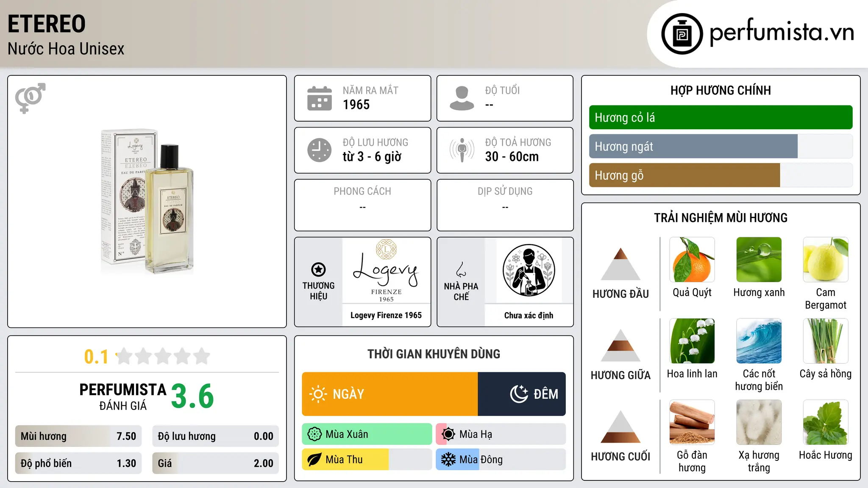The width and height of the screenshot is (868, 488).
Task: Click the moon icon in the Đêm bar
Action: tap(519, 394)
